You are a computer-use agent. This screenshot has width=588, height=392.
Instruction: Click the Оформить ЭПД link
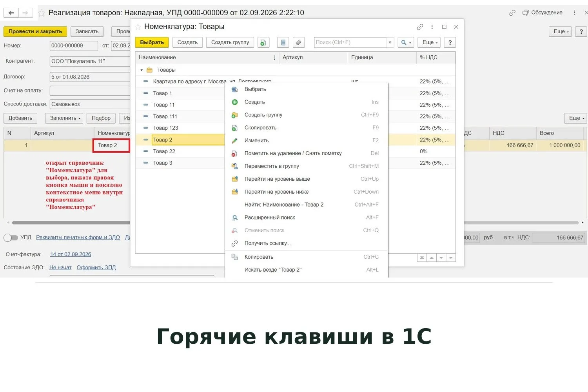(x=96, y=268)
